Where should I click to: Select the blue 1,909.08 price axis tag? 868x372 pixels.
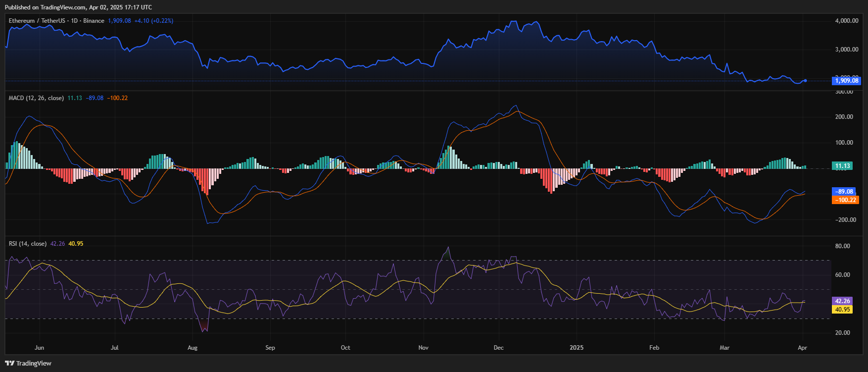[846, 81]
